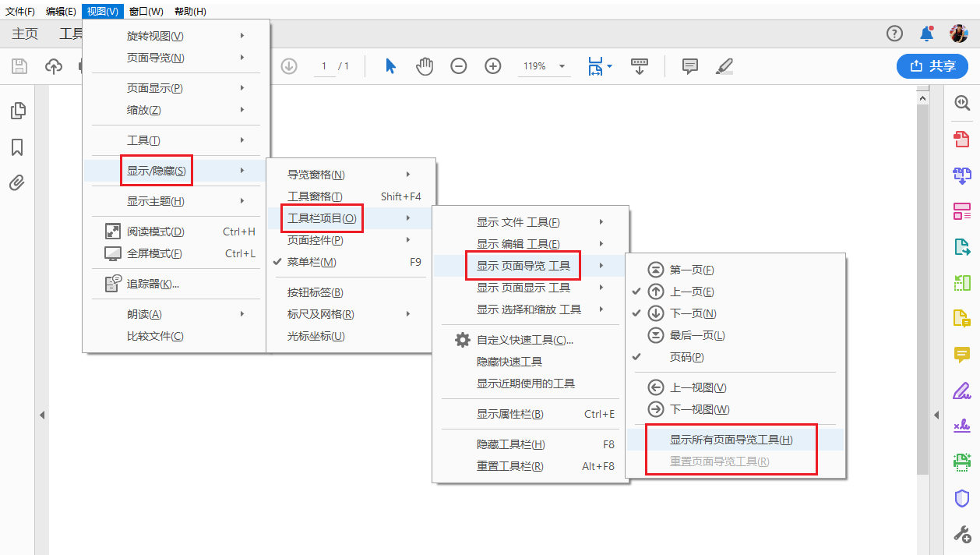
Task: Open the Combine Files tool icon
Action: pos(962,175)
